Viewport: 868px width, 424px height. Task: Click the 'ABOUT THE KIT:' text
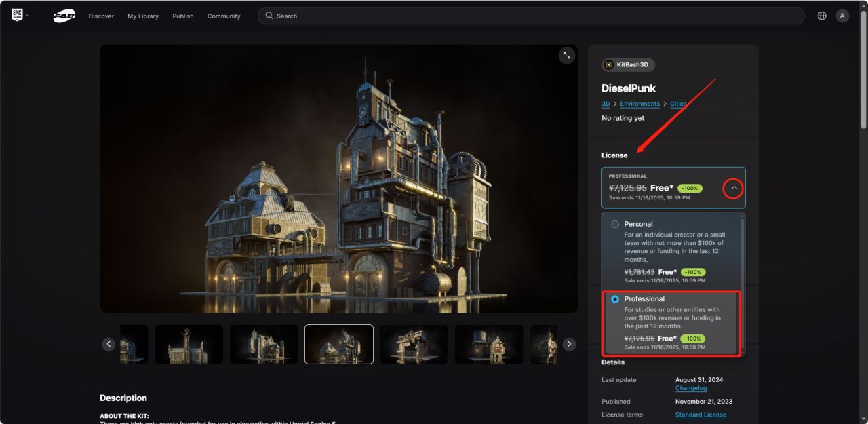124,416
